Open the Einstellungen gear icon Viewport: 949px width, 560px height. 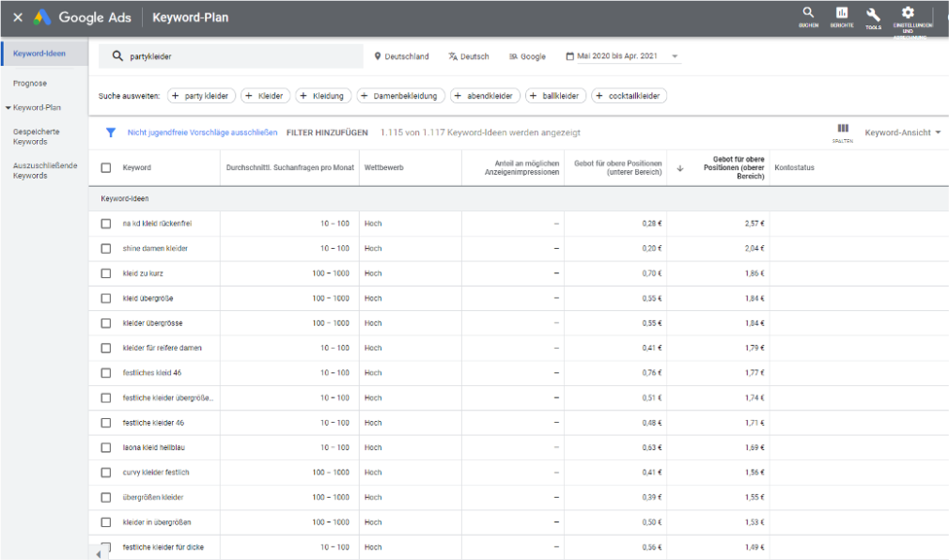(908, 13)
